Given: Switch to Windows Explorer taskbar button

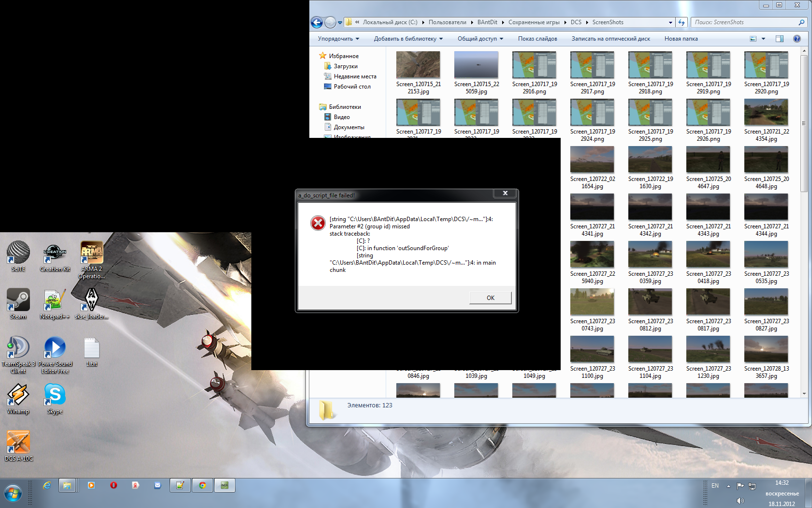Looking at the screenshot, I should coord(67,485).
